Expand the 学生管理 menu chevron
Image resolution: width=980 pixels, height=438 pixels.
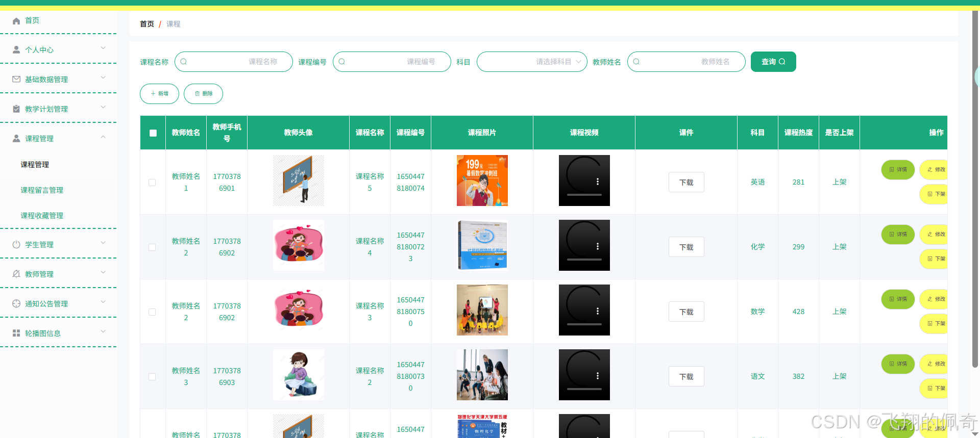coord(103,243)
